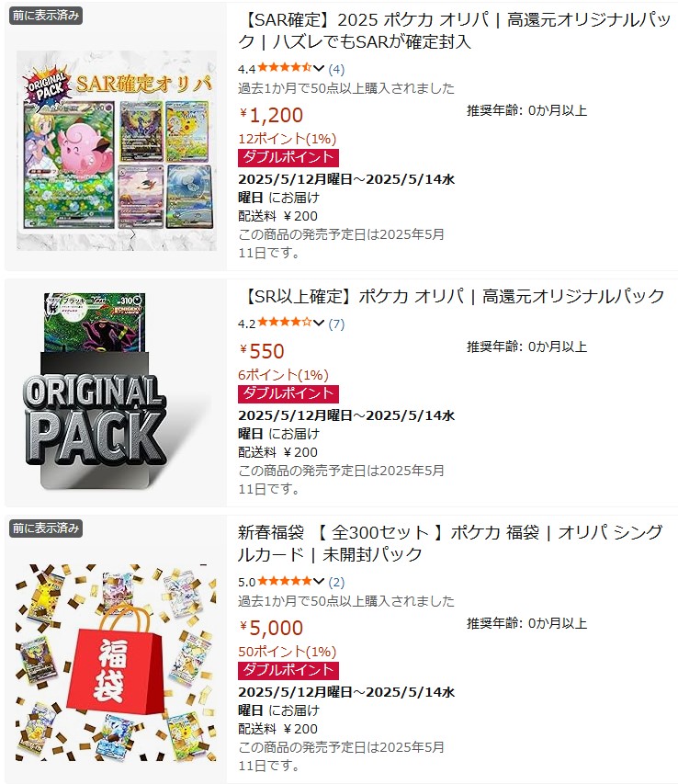Click ダブルポイント badge under 50ポイント
Screen dimensions: 678x784
tap(288, 671)
